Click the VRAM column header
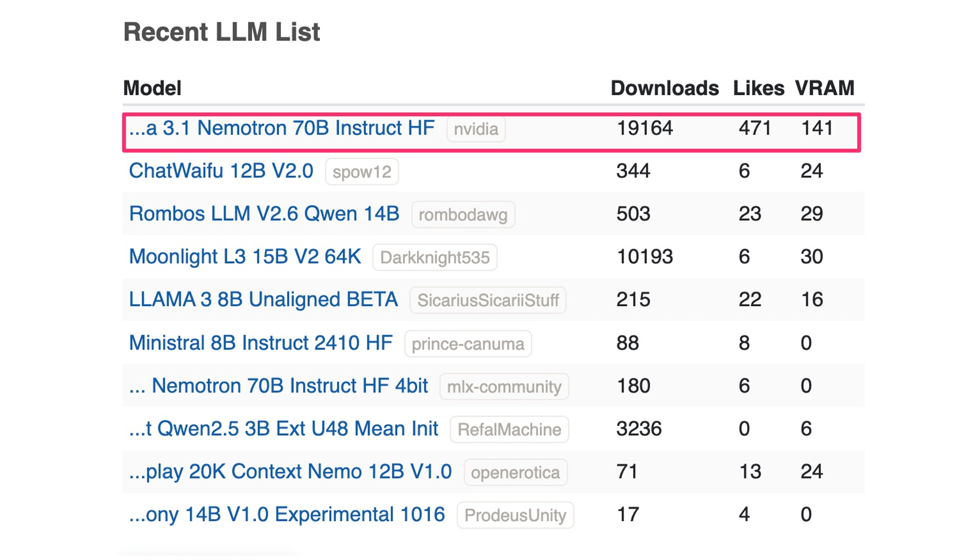 click(824, 88)
